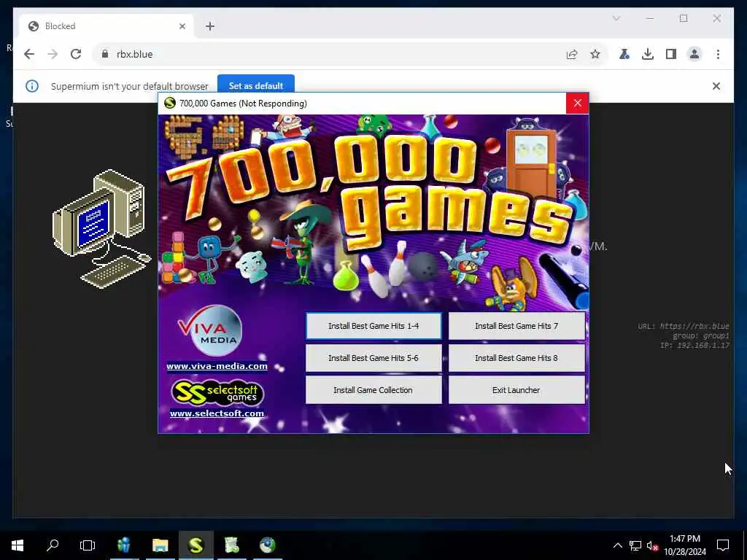Select the 700,000 Games taskbar icon
747x560 pixels.
click(196, 545)
